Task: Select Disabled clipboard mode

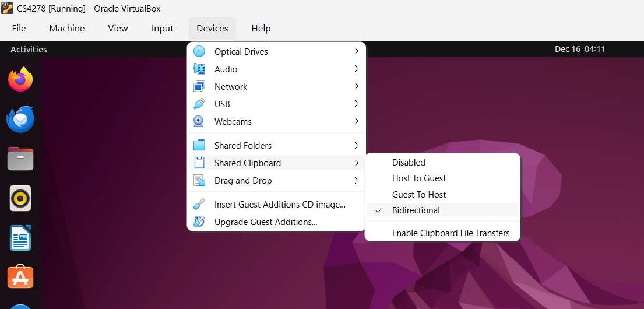Action: tap(409, 163)
